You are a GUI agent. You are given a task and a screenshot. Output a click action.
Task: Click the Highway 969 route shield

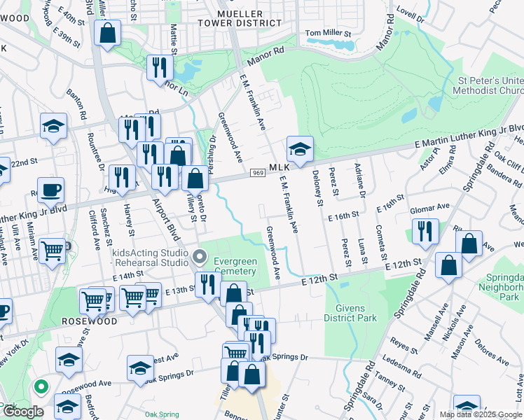tap(258, 173)
